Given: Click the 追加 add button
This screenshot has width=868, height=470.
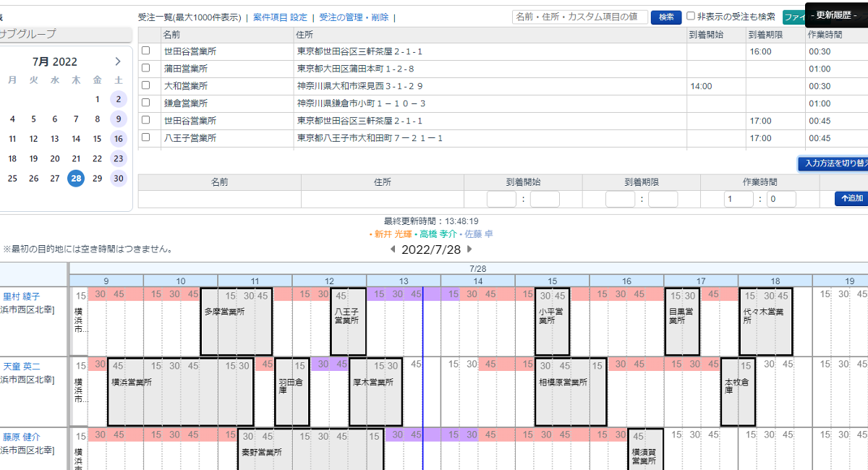Looking at the screenshot, I should coord(851,199).
